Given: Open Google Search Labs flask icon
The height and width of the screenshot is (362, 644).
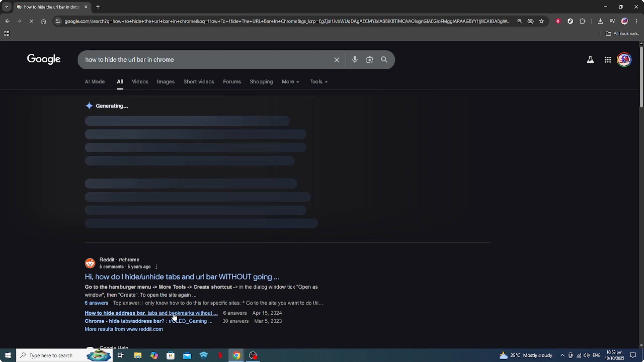Looking at the screenshot, I should point(590,60).
